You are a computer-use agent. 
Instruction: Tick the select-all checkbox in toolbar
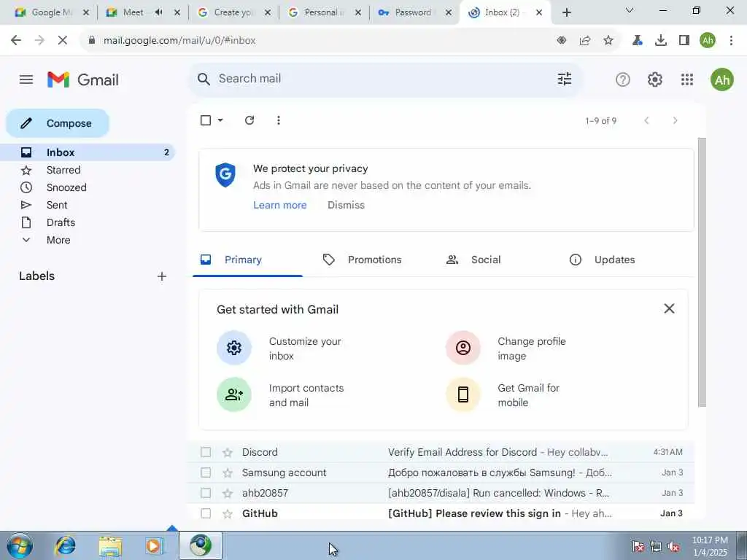[206, 120]
